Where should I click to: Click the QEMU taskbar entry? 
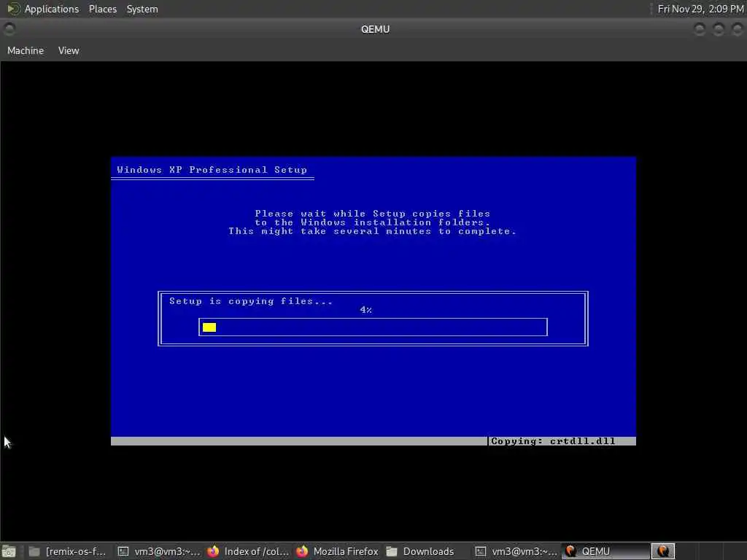click(605, 551)
